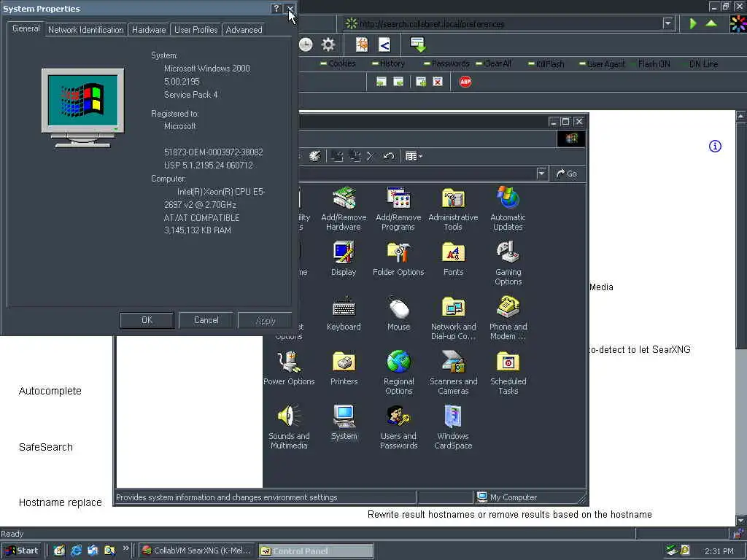This screenshot has width=747, height=560.
Task: Open Add/Remove Hardware in Control Panel
Action: [x=344, y=209]
